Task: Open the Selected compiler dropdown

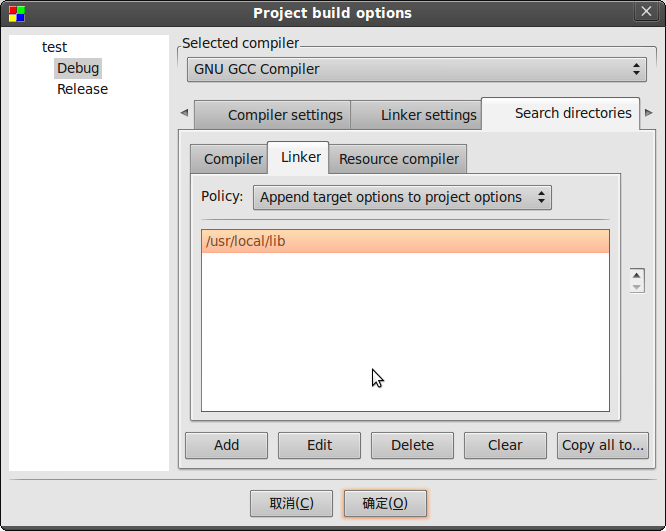Action: [417, 69]
